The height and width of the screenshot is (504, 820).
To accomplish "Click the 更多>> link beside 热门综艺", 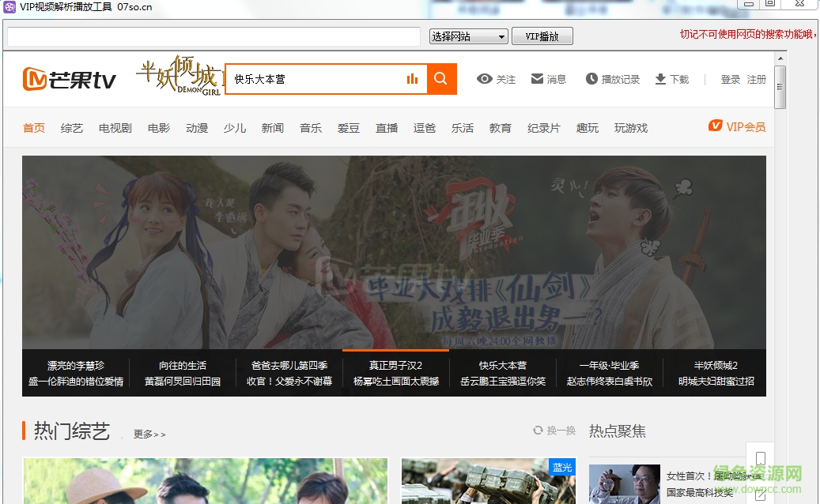I will [149, 434].
